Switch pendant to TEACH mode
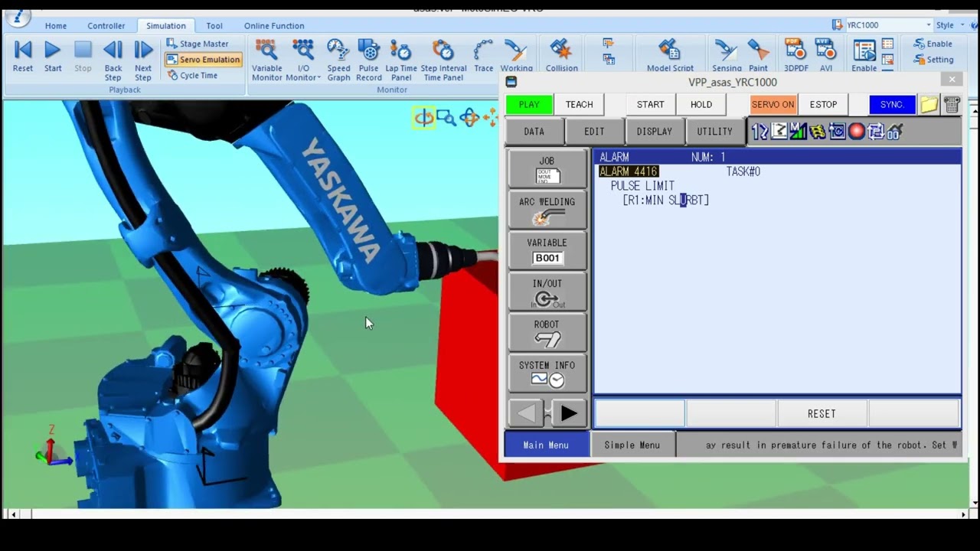 (x=580, y=105)
